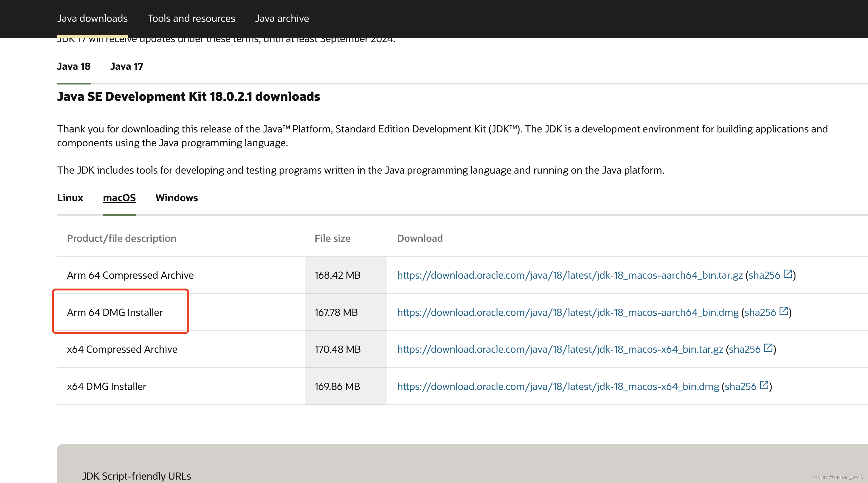Viewport: 868px width, 483px height.
Task: Open sha256 external link icon for aarch64 dmg
Action: coord(784,311)
